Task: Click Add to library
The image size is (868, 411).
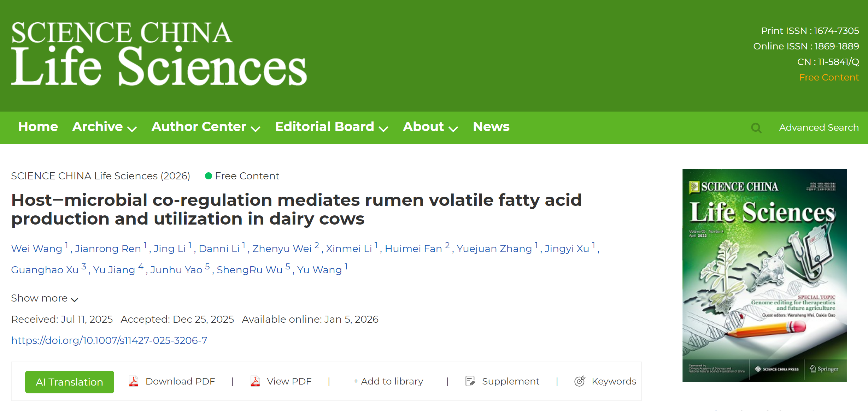Action: coord(388,381)
